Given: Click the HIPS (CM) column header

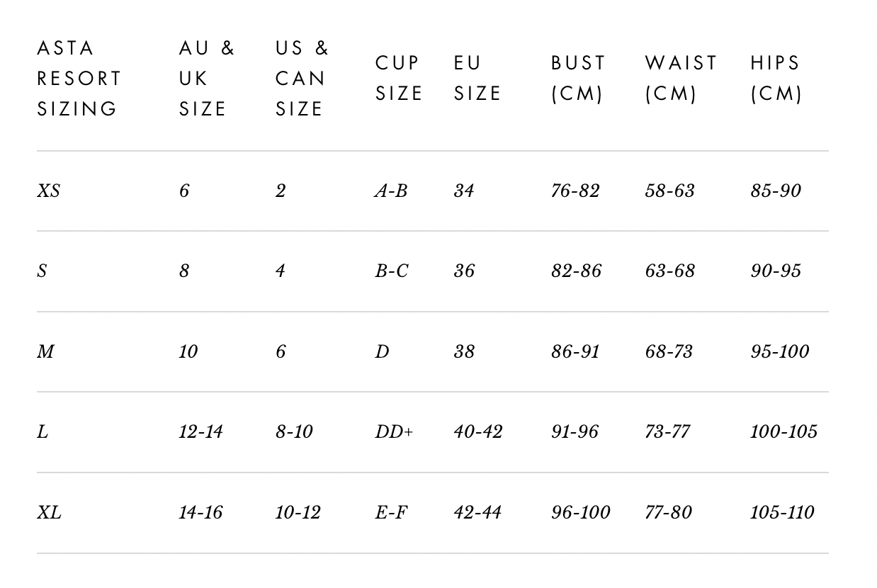Looking at the screenshot, I should pos(776,79).
